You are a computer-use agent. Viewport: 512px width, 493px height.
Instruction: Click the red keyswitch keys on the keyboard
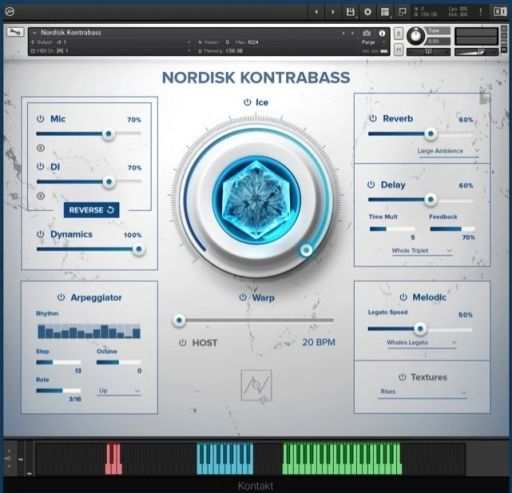click(113, 459)
